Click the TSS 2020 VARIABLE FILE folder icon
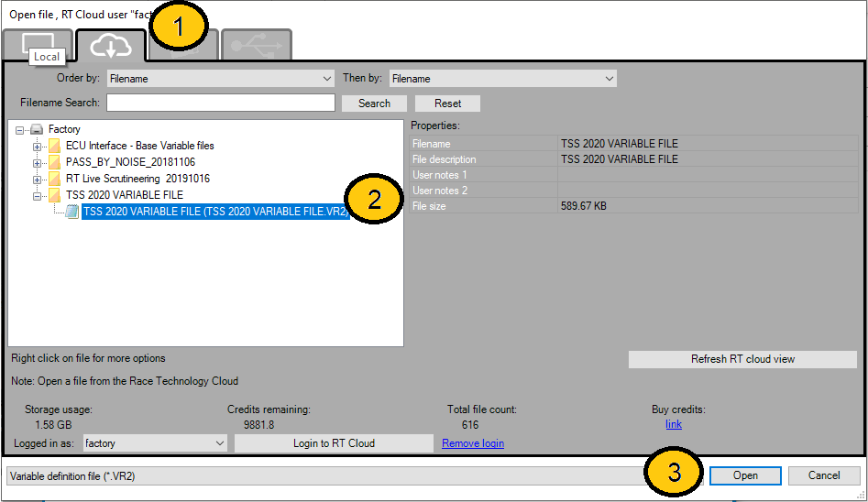This screenshot has height=502, width=868. pos(55,195)
